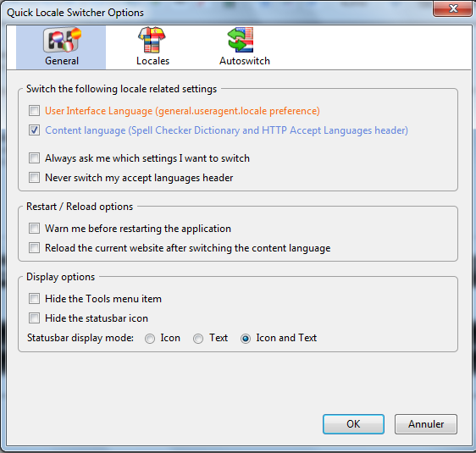476x453 pixels.
Task: Select Icon statusbar display mode
Action: 150,339
